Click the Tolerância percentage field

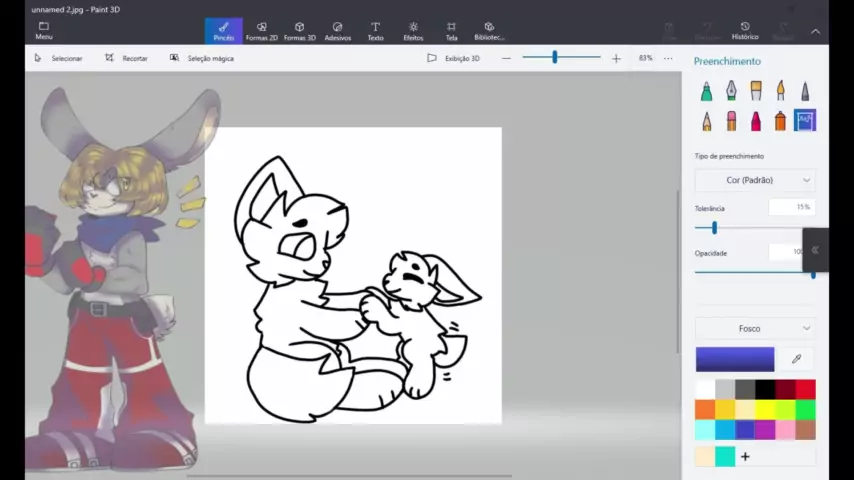[x=790, y=207]
